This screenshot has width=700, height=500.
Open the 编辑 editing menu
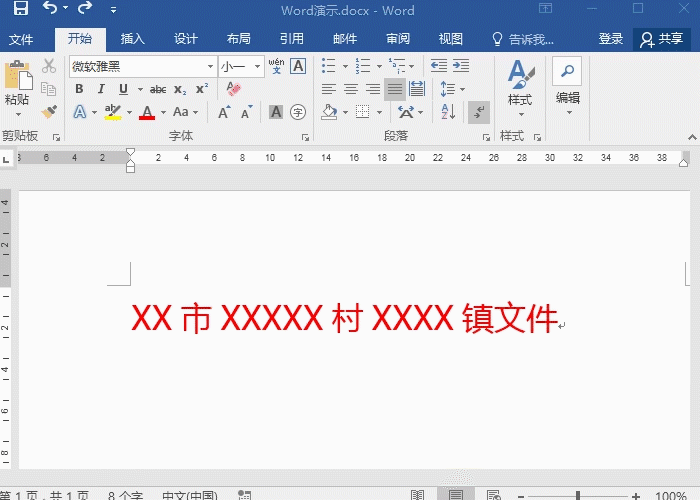point(567,87)
